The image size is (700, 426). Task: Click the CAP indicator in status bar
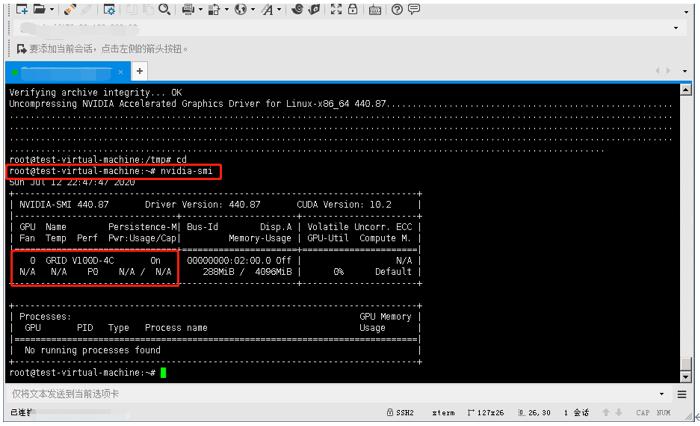pyautogui.click(x=643, y=413)
